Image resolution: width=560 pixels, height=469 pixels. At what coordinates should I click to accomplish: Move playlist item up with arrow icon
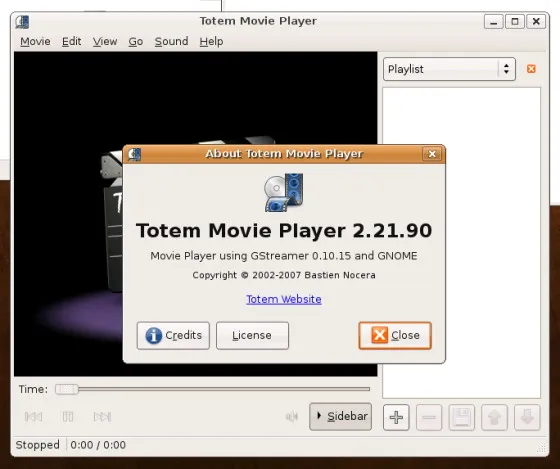click(494, 417)
